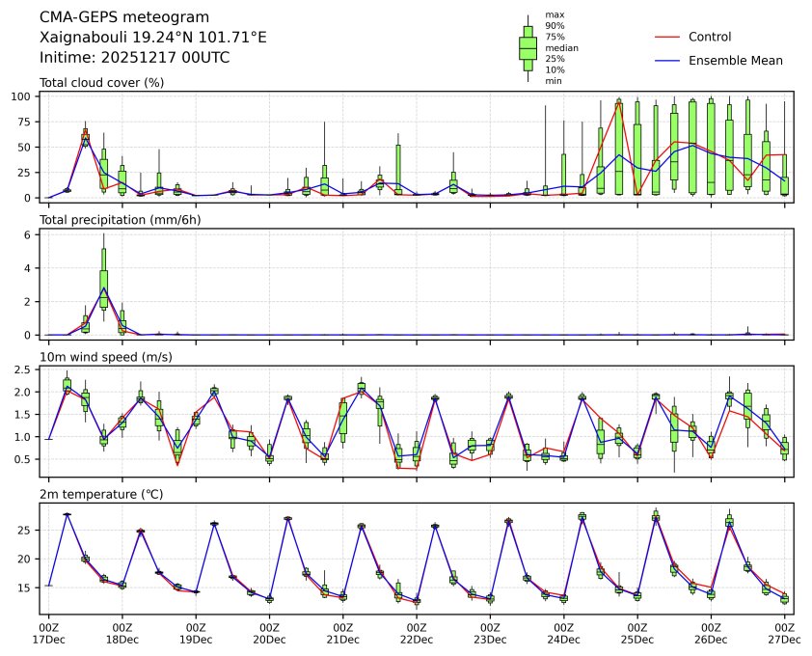Click the 100 tick on cloud cover axis
The image size is (812, 656).
pos(25,96)
